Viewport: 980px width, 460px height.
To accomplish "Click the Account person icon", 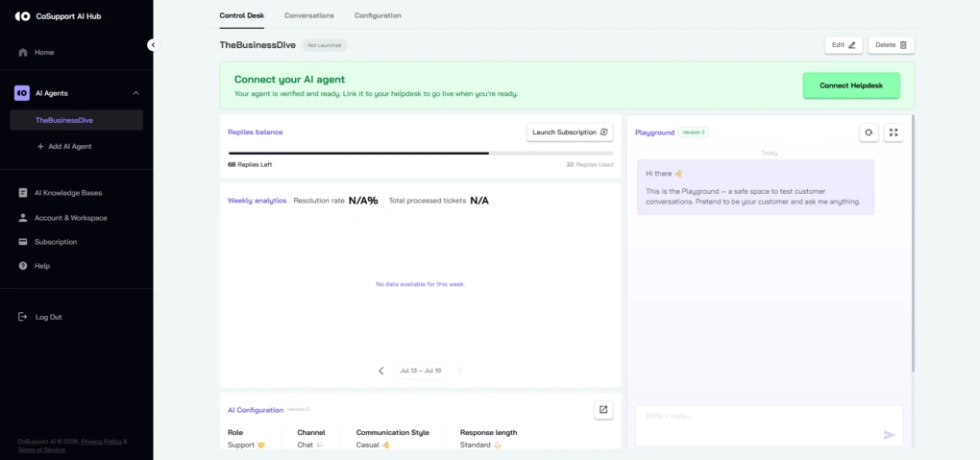I will coord(23,218).
